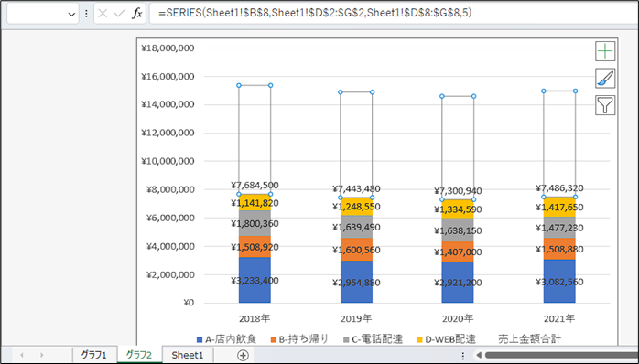639x364 pixels.
Task: Click the ¥1,600,560 data label
Action: click(356, 250)
